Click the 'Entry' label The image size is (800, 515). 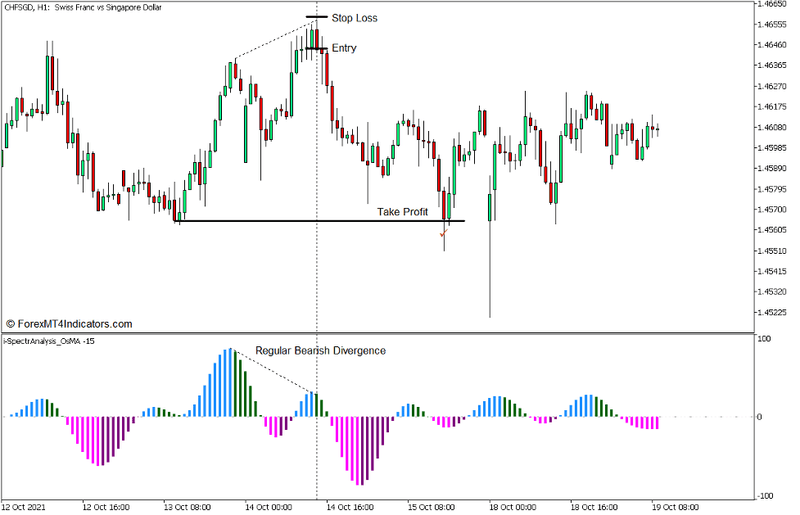tap(344, 48)
